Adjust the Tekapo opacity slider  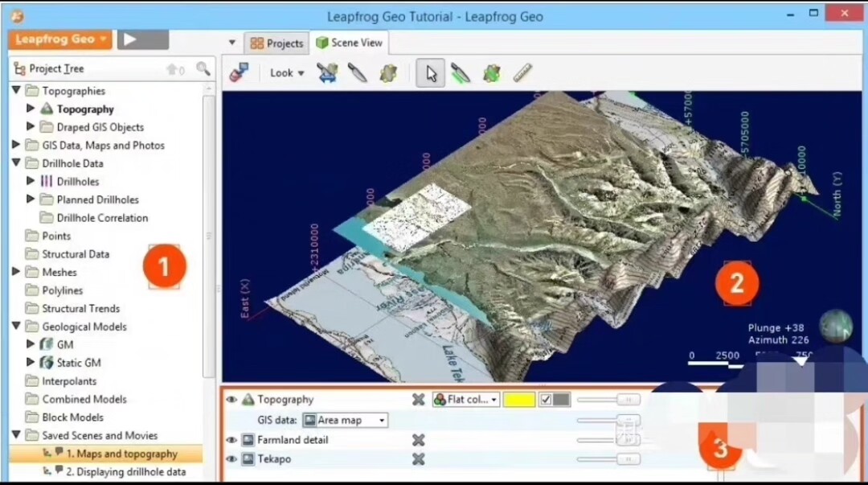pyautogui.click(x=608, y=459)
